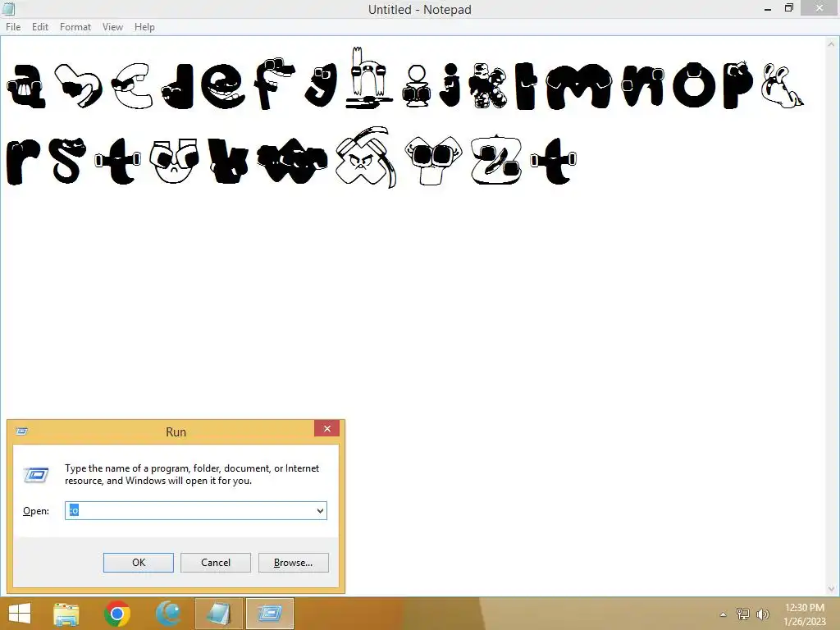Image resolution: width=840 pixels, height=630 pixels.
Task: Click the letter 'z' character glyph
Action: click(x=496, y=160)
